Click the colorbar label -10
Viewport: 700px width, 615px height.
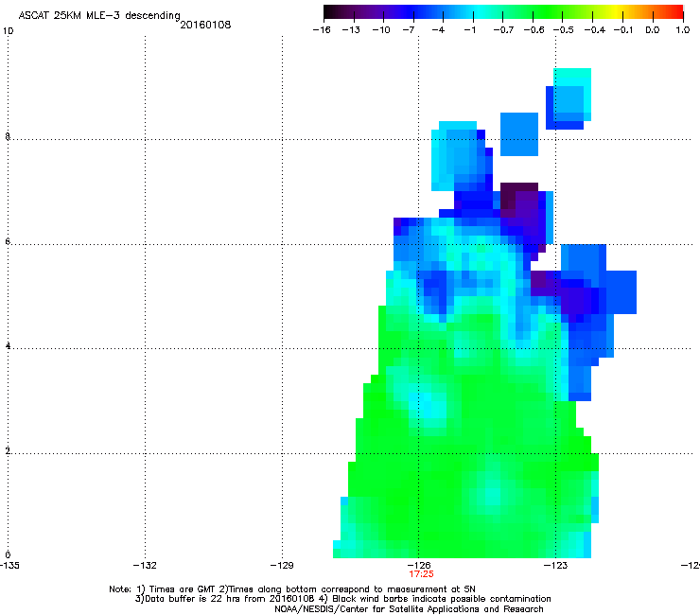click(x=381, y=30)
